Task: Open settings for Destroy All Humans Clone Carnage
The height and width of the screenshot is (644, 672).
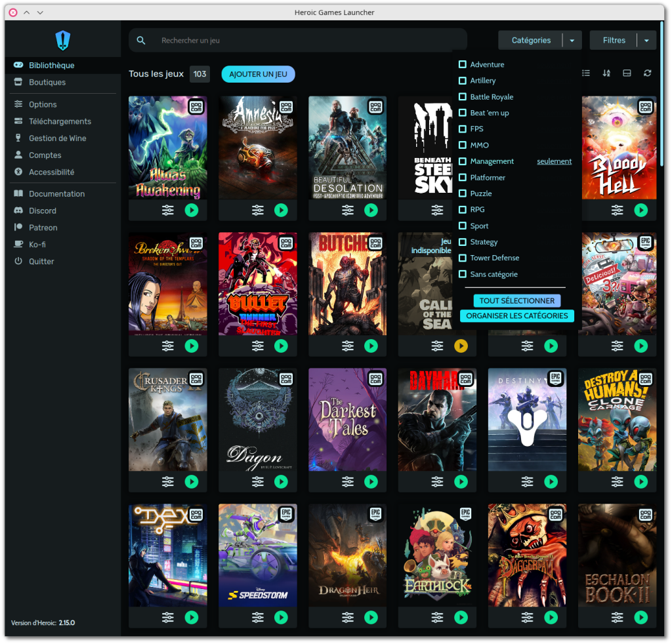Action: [617, 482]
